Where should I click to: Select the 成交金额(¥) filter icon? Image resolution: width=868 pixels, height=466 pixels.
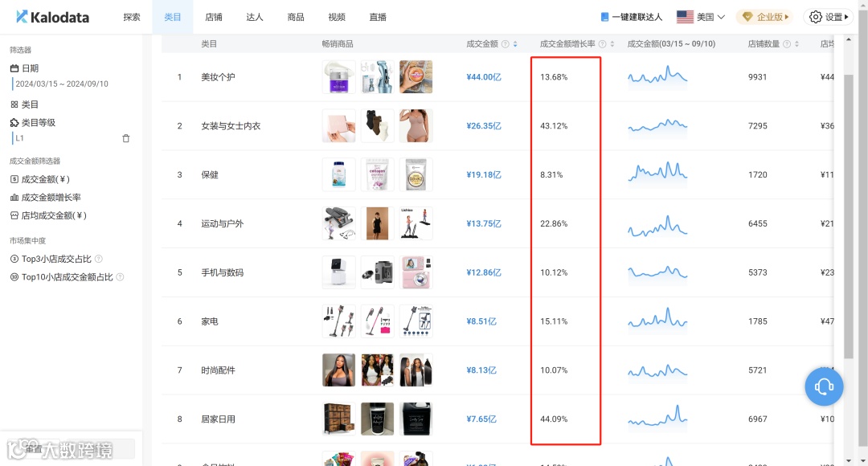[x=13, y=178]
